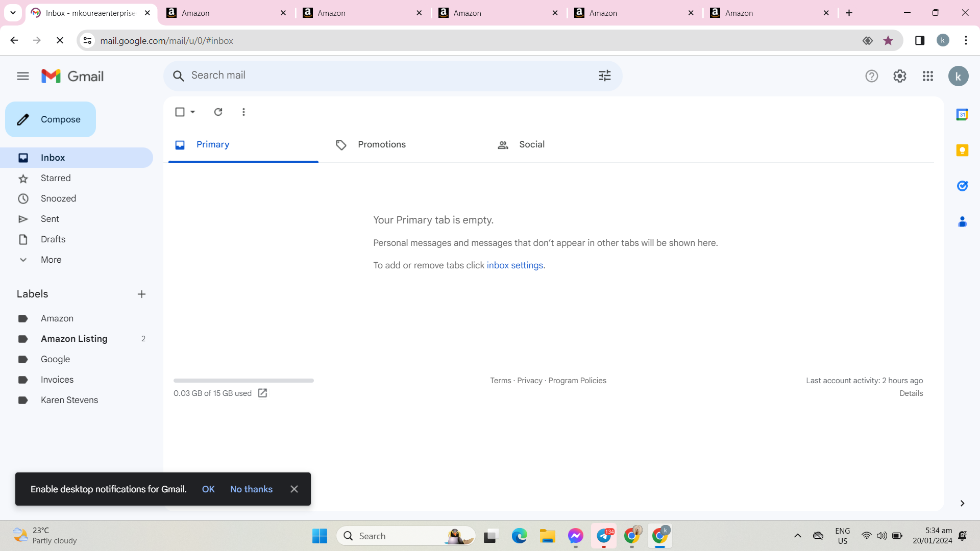This screenshot has height=551, width=980.
Task: Expand the hidden side panel chevron
Action: tap(962, 504)
